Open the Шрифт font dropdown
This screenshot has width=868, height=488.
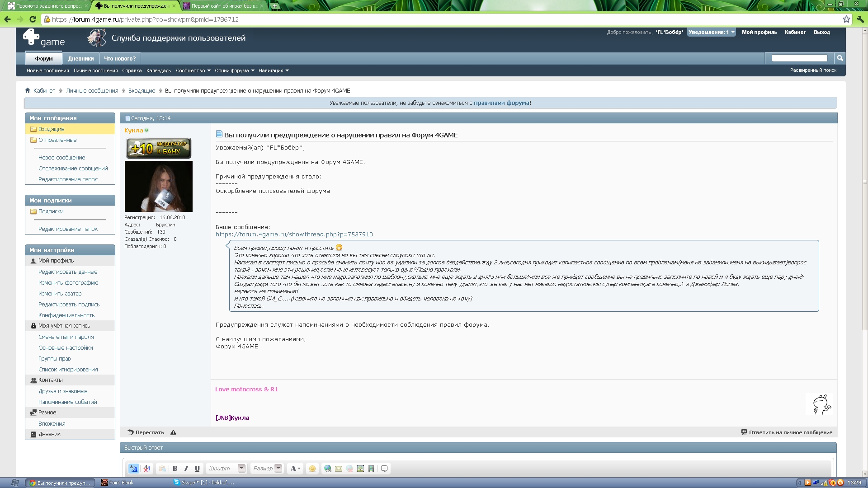(241, 468)
